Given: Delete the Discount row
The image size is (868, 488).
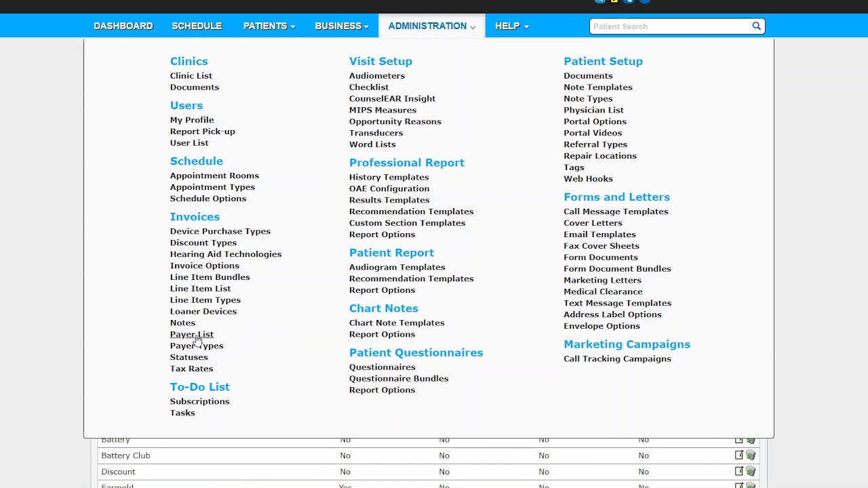Looking at the screenshot, I should pos(751,471).
